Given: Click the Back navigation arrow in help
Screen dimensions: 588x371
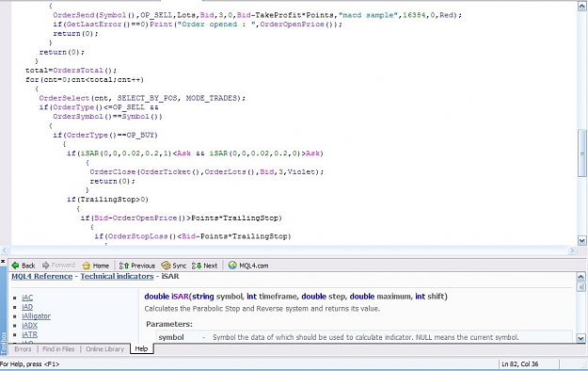Looking at the screenshot, I should (x=23, y=266).
